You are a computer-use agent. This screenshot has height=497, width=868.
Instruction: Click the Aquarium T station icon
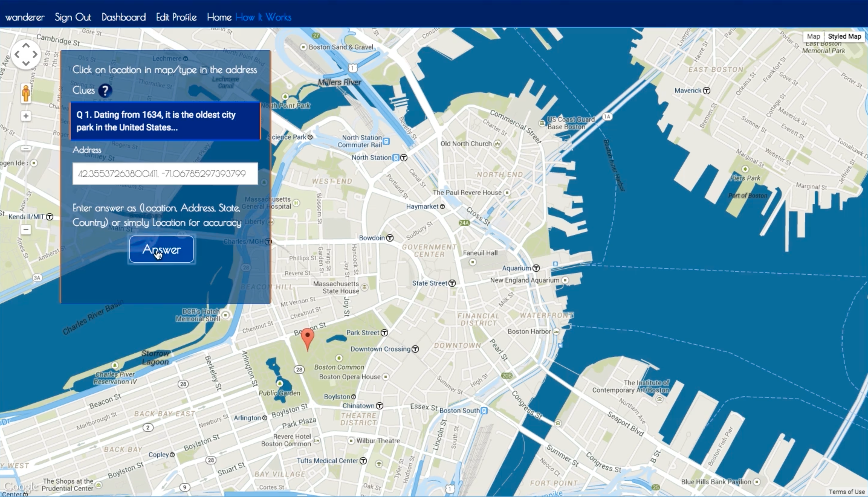click(536, 268)
